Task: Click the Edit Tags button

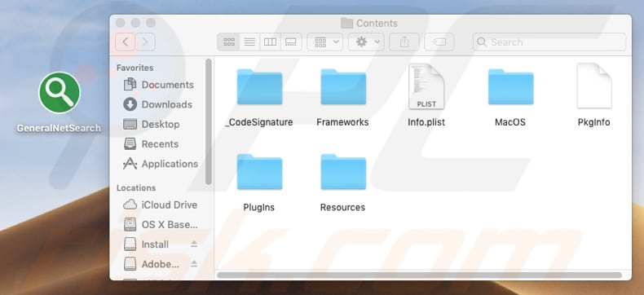Action: [439, 42]
